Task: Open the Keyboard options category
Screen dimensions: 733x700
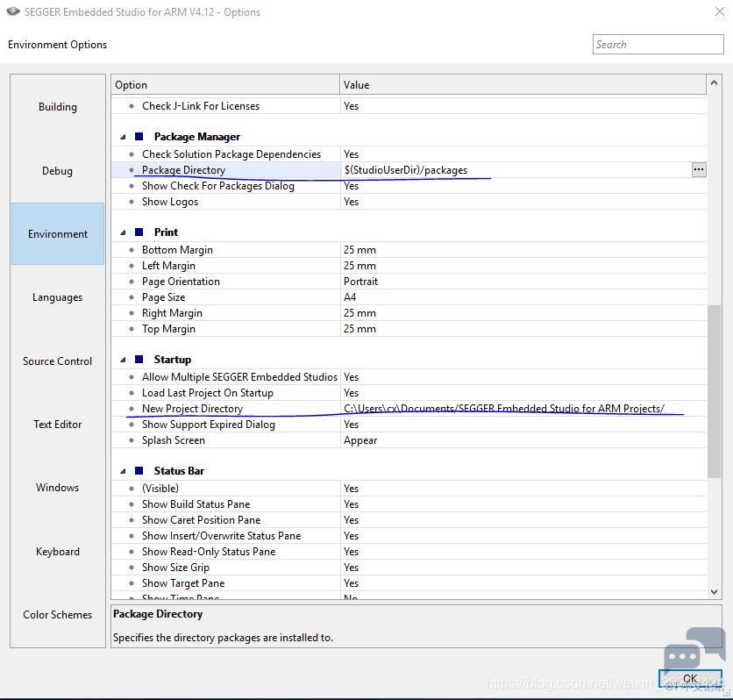Action: pyautogui.click(x=58, y=551)
